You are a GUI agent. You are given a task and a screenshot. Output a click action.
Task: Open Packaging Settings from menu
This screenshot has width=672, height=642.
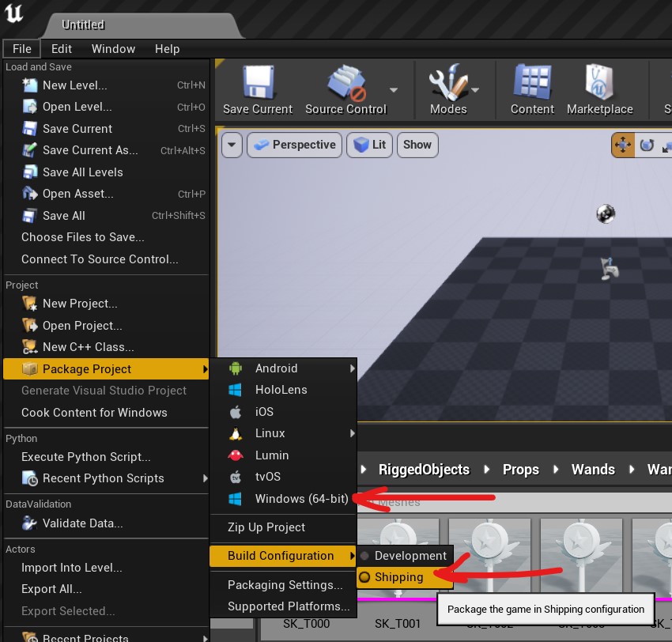283,585
